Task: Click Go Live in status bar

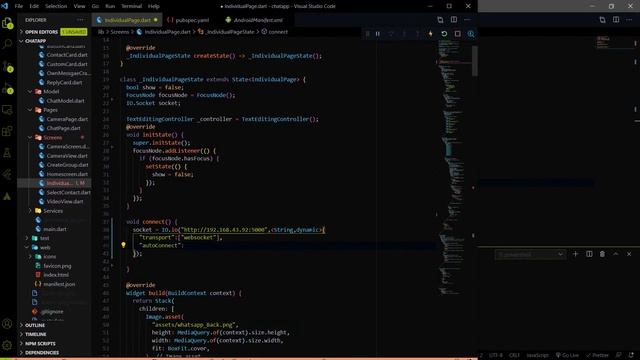Action: coord(567,356)
